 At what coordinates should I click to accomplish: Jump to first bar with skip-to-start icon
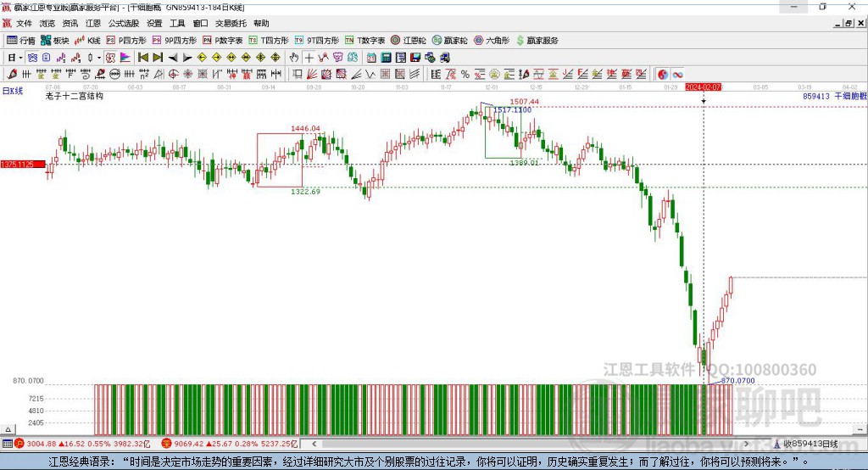142,58
